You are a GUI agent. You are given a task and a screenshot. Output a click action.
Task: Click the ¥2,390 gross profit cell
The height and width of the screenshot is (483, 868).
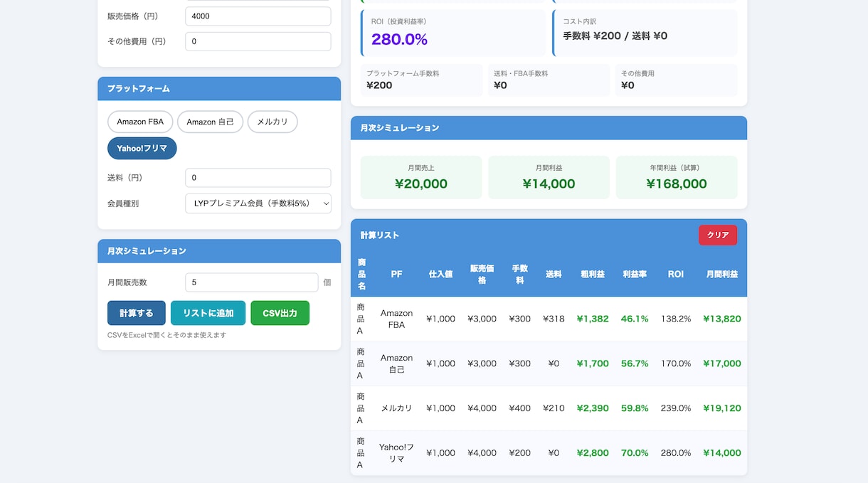593,408
